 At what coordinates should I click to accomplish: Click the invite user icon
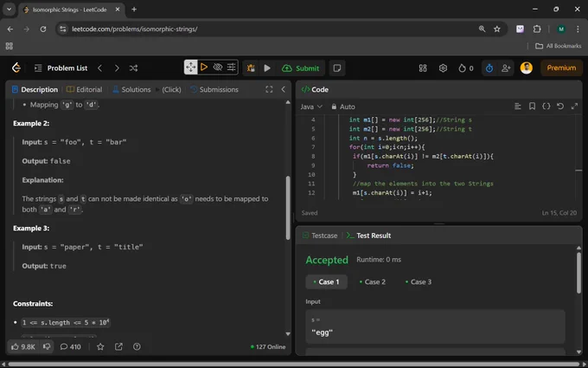pos(506,68)
